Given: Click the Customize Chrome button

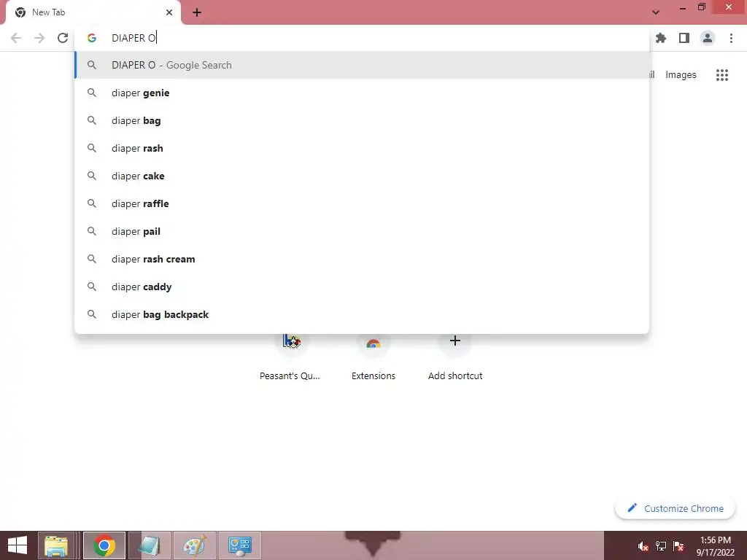Looking at the screenshot, I should click(675, 508).
